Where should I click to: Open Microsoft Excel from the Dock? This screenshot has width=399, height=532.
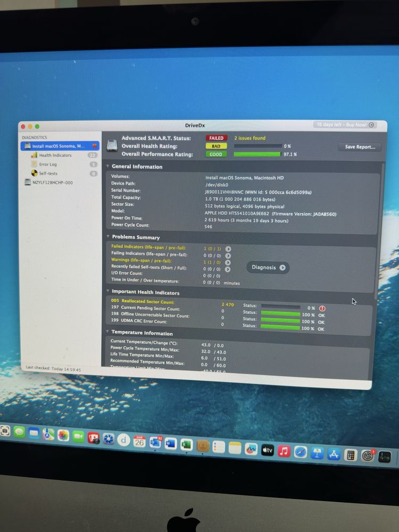186,444
